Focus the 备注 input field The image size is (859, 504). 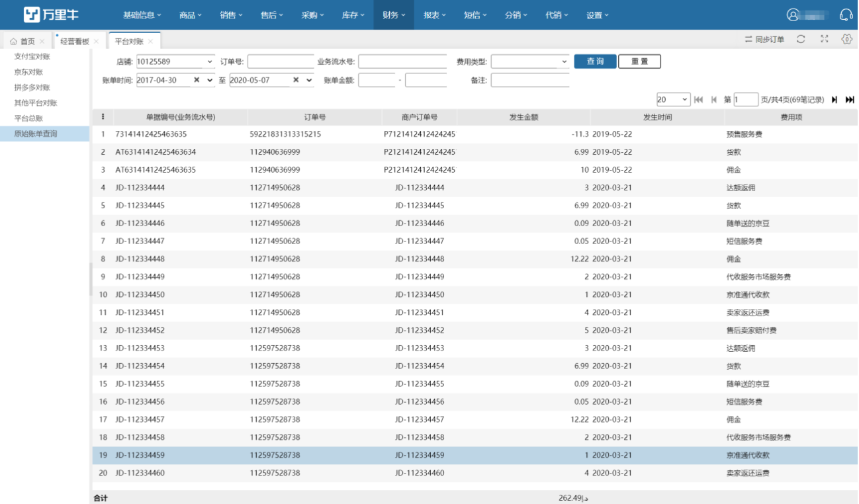(x=530, y=80)
